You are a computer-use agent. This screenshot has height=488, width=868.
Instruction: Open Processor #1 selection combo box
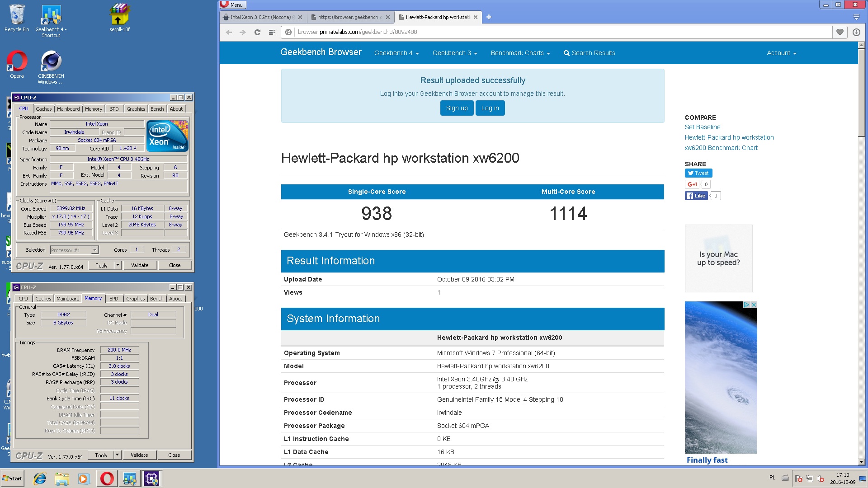click(74, 250)
